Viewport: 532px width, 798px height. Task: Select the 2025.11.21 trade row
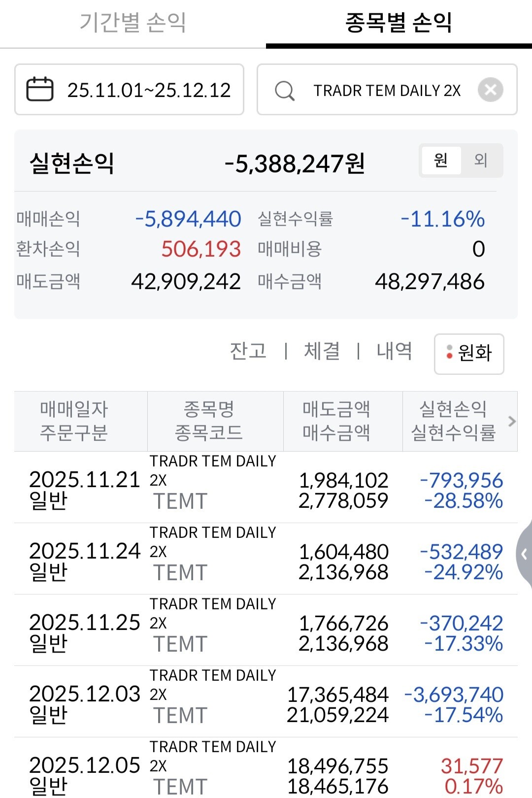click(x=266, y=487)
